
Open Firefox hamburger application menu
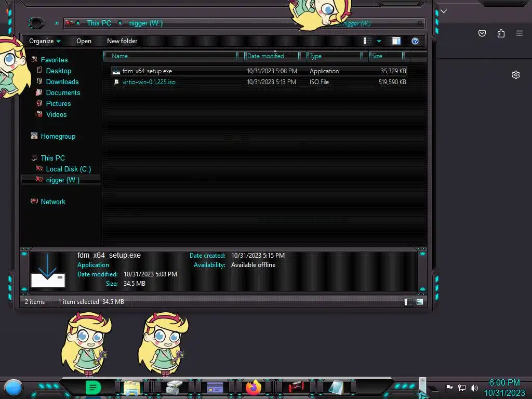(x=520, y=33)
